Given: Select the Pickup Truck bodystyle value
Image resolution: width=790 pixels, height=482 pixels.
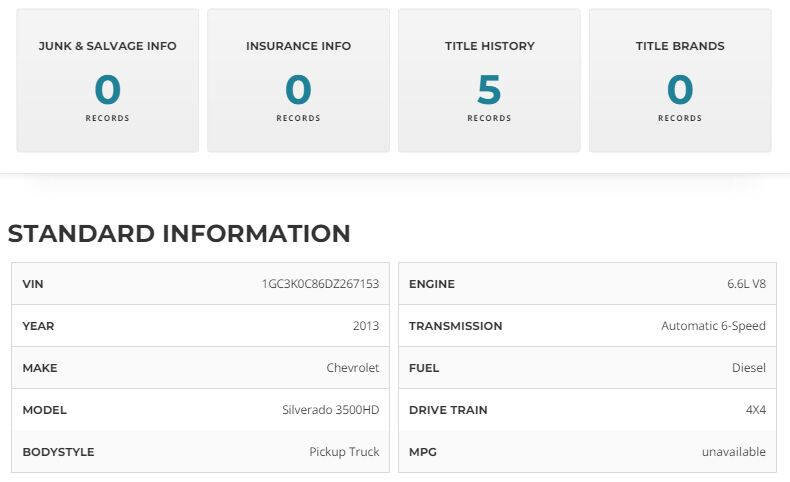Looking at the screenshot, I should 344,452.
